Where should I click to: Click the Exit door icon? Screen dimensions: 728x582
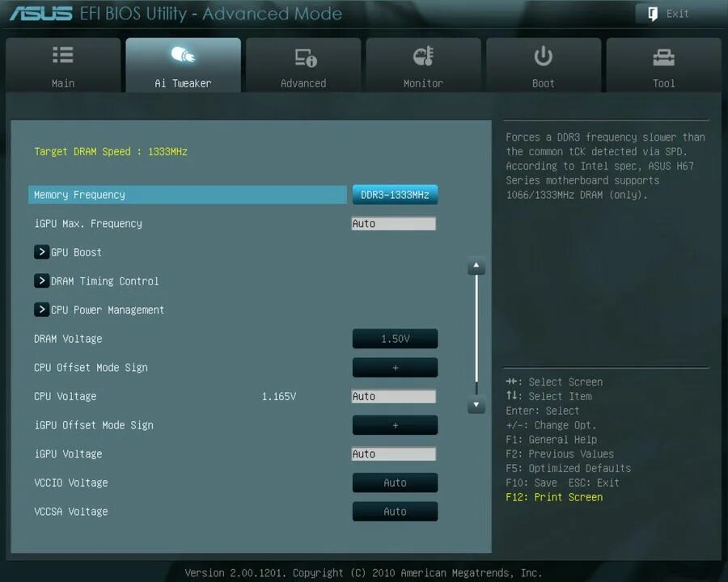point(653,14)
